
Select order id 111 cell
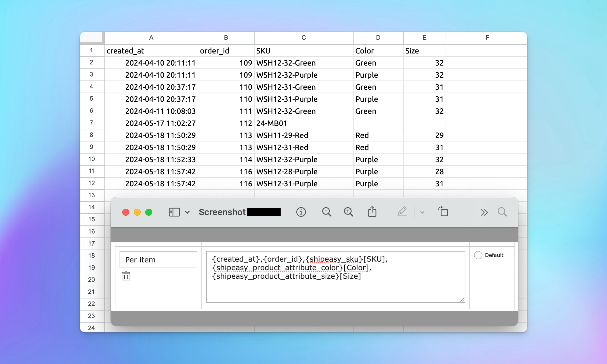click(226, 111)
